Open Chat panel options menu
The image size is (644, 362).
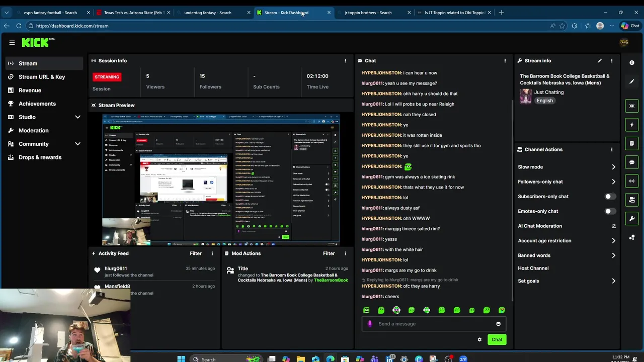(x=505, y=60)
